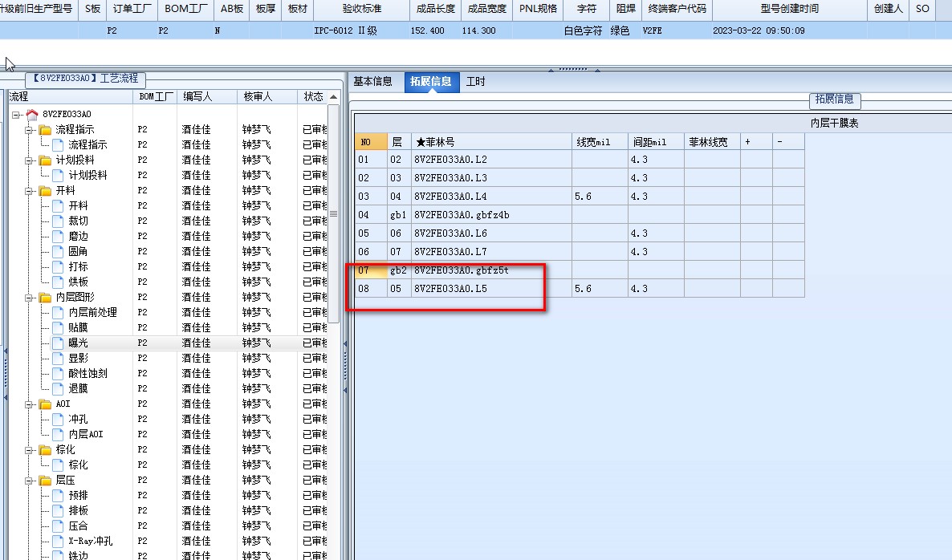Click the 内层图形 folder icon
Viewport: 952px width, 560px height.
pyautogui.click(x=45, y=298)
